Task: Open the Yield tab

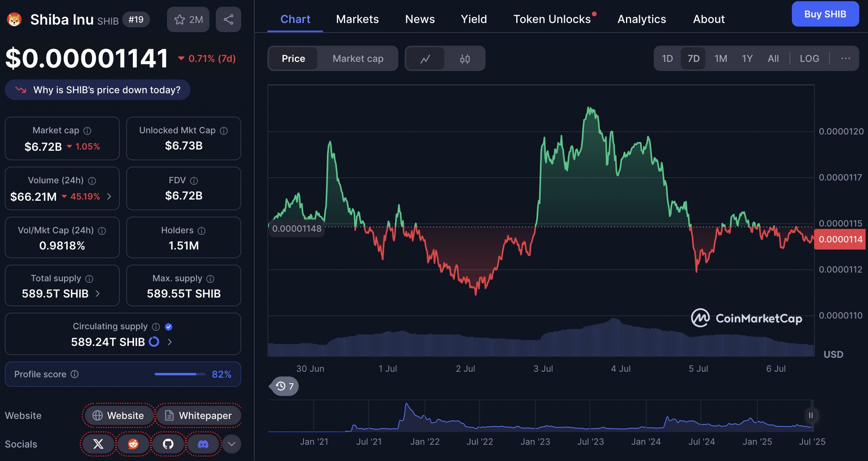Action: (474, 19)
